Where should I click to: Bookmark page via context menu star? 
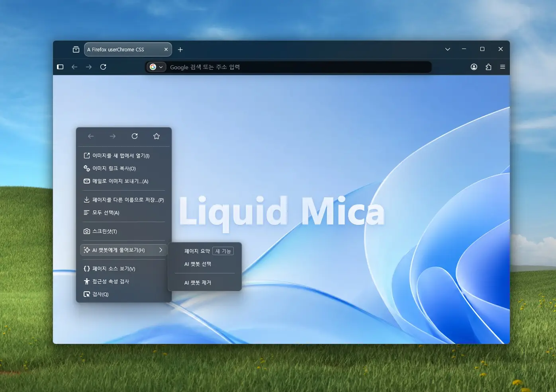(157, 136)
